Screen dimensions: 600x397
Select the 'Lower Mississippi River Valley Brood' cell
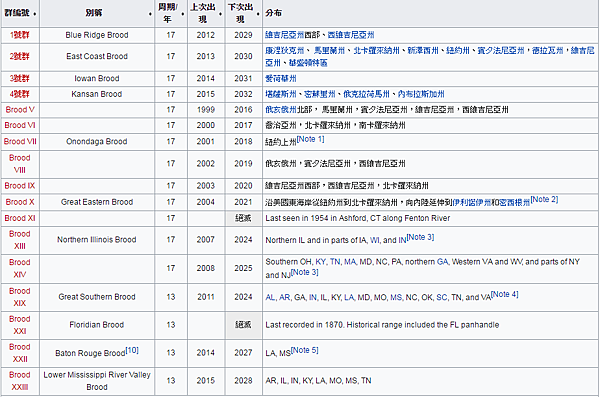[x=97, y=381]
